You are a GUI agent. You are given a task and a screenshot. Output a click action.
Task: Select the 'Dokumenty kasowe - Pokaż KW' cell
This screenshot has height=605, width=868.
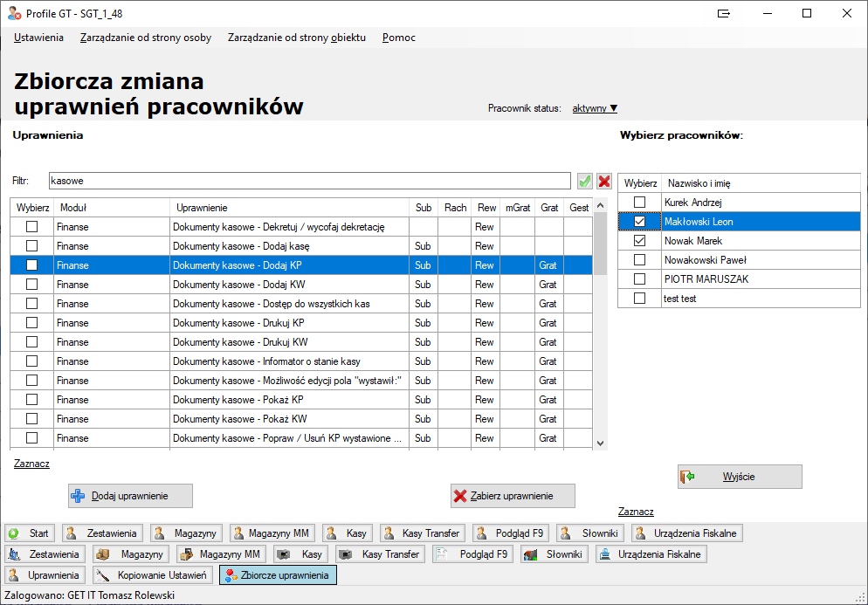(x=290, y=419)
